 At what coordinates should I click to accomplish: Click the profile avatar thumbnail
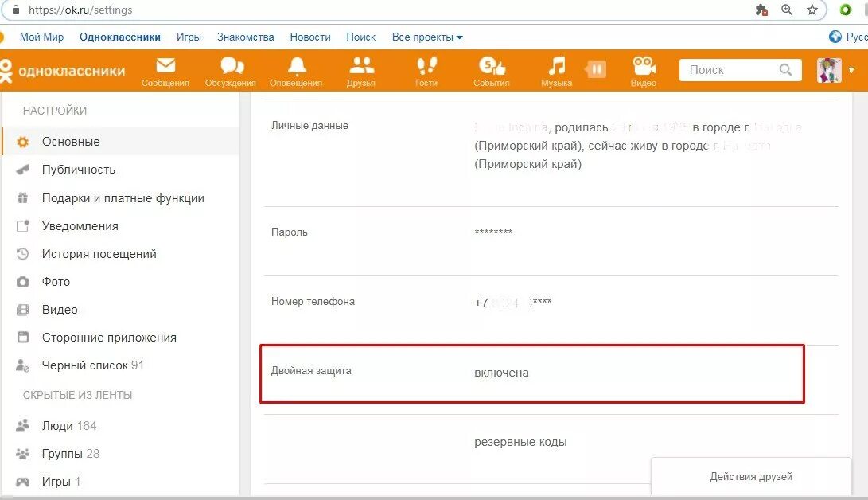tap(829, 70)
